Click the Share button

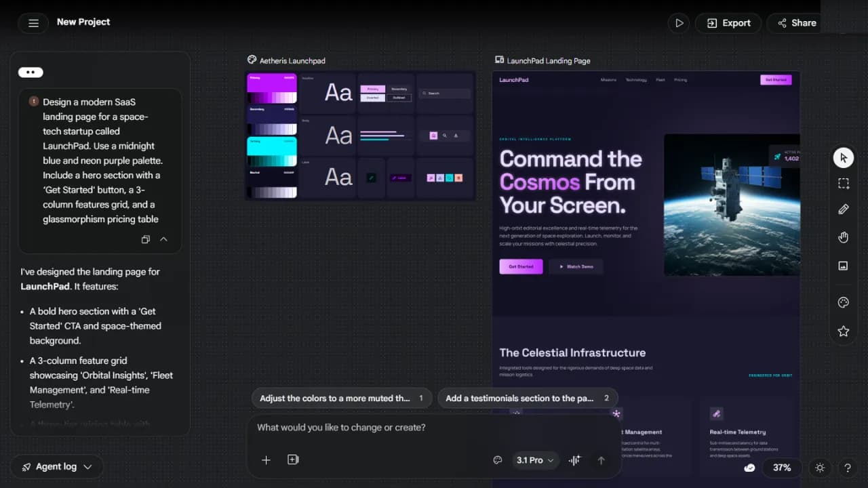[x=796, y=23]
